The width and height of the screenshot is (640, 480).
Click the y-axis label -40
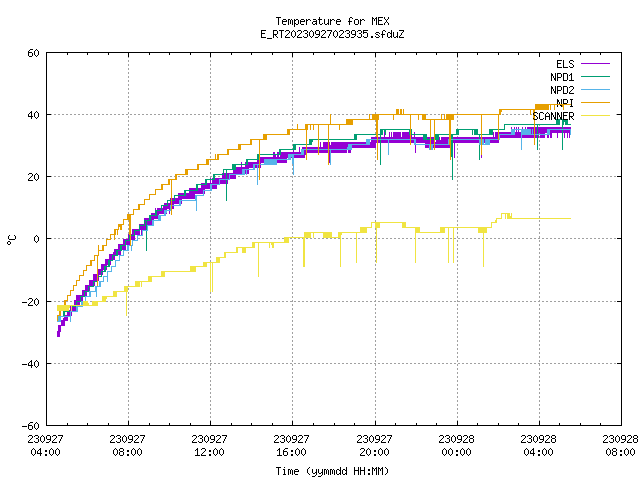pyautogui.click(x=31, y=364)
